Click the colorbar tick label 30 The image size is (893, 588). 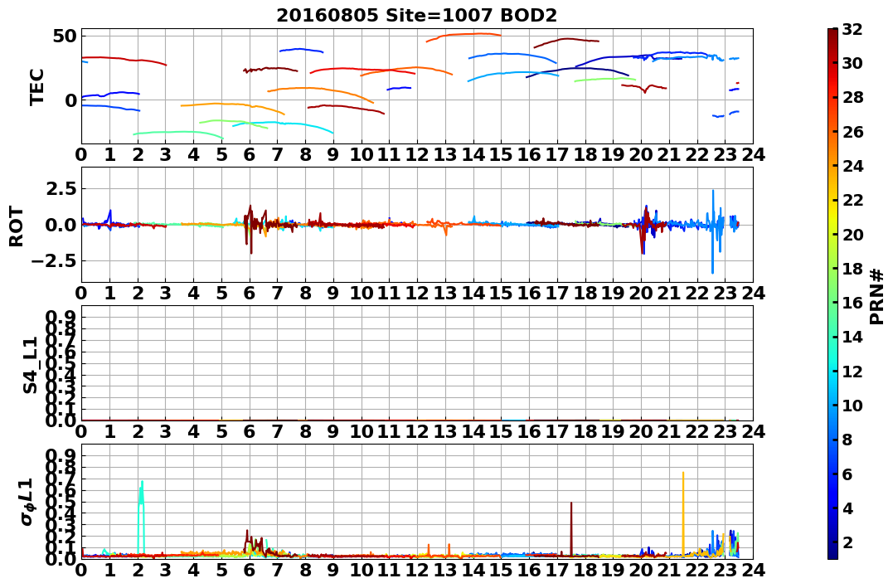pos(852,63)
